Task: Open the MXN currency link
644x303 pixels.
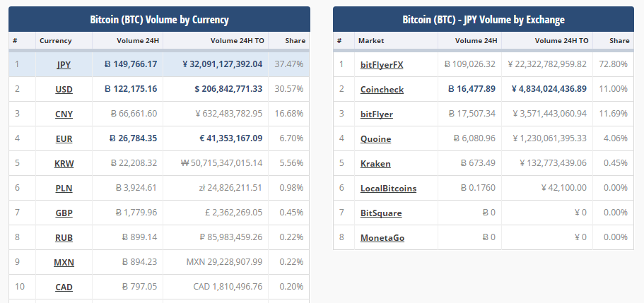Action: [x=64, y=263]
